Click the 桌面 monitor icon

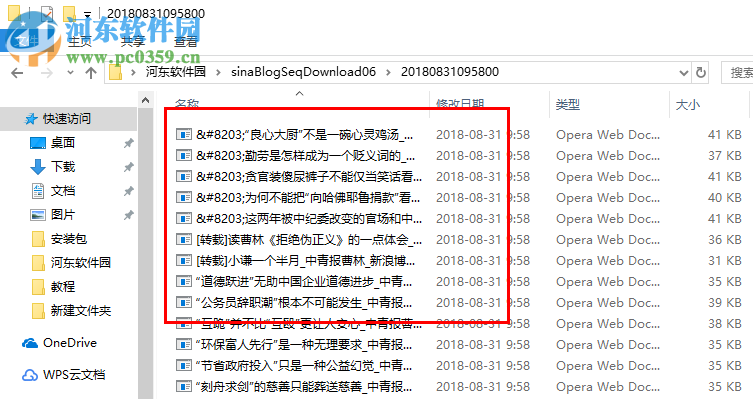[37, 143]
